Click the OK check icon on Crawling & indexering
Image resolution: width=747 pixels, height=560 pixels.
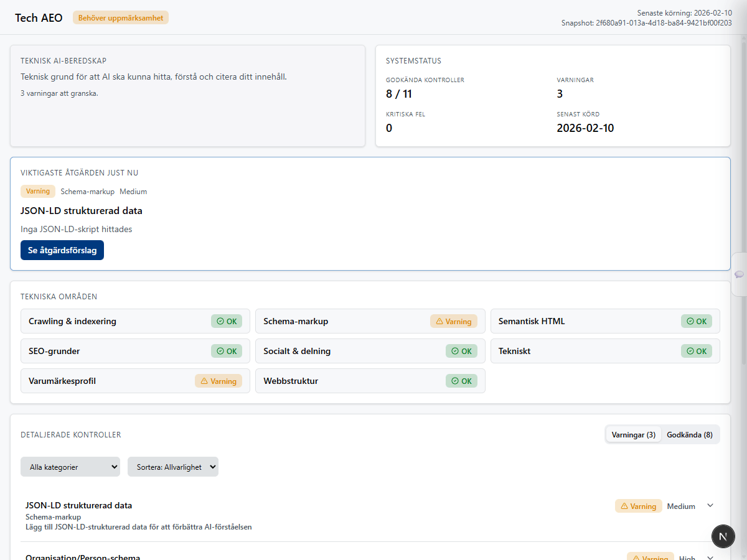pyautogui.click(x=221, y=321)
